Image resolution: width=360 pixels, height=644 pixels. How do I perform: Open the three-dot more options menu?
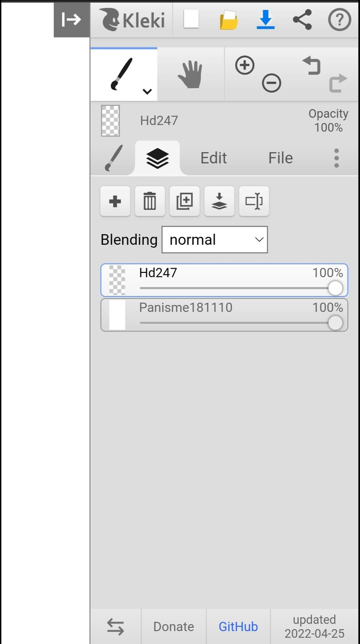336,158
